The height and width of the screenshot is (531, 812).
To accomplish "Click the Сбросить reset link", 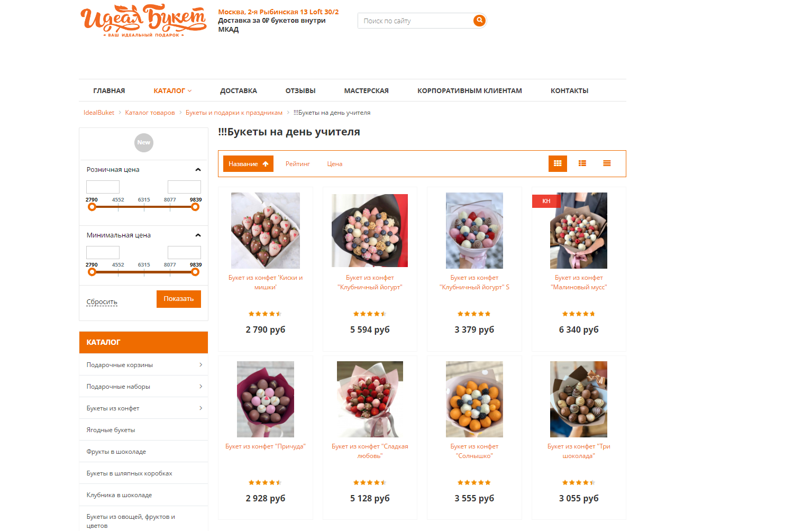I will pos(102,302).
